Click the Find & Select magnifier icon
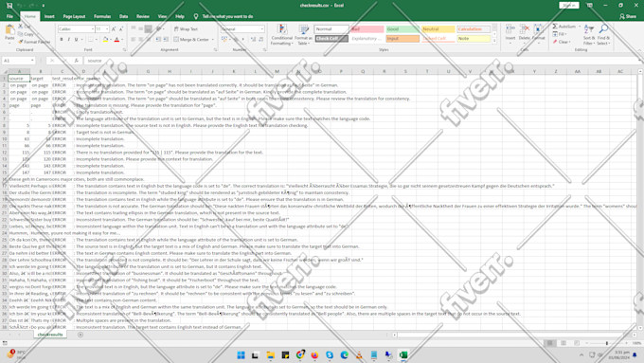Screen dimensions: 644x363 point(603,28)
